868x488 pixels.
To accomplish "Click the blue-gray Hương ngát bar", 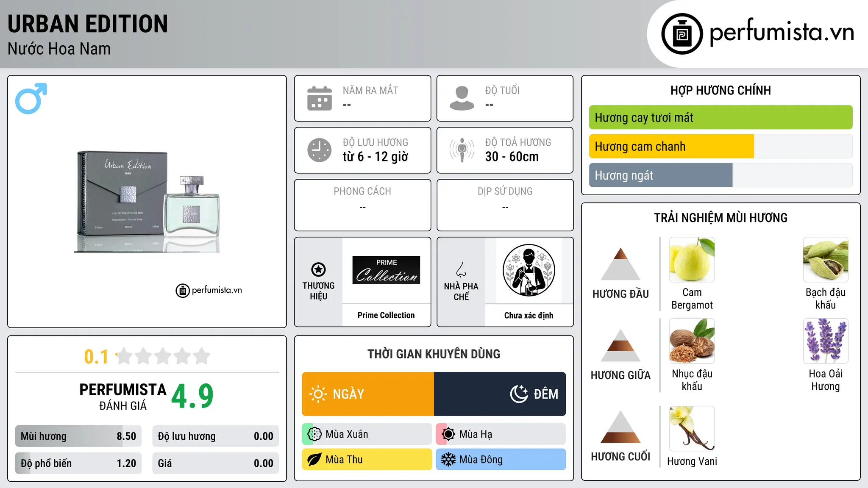I will tap(661, 175).
